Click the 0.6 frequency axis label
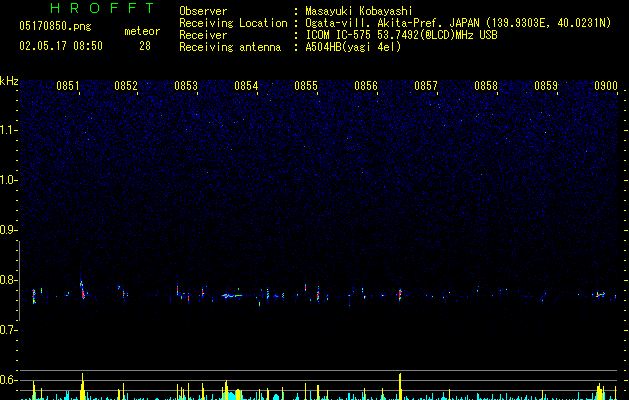The width and height of the screenshot is (629, 400). [x=9, y=380]
